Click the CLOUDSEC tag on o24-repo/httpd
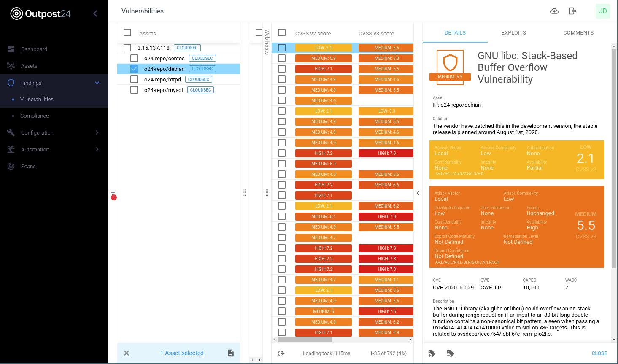Viewport: 618px width, 364px height. (x=199, y=79)
